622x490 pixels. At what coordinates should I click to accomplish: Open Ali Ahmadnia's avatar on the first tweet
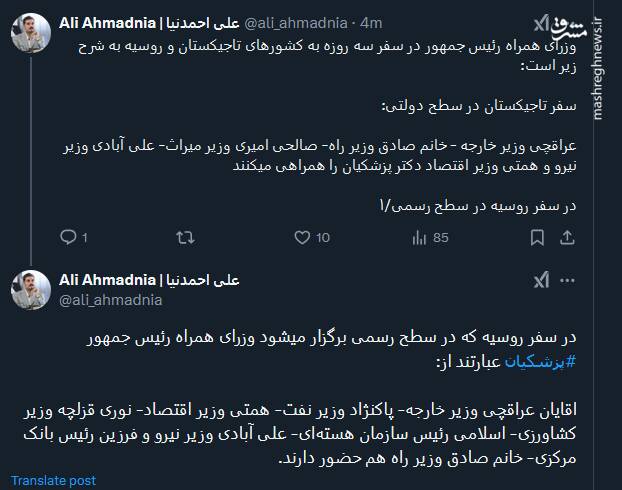pyautogui.click(x=31, y=36)
